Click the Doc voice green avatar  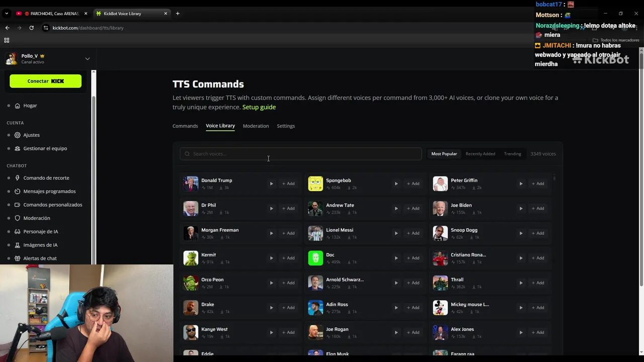point(315,258)
